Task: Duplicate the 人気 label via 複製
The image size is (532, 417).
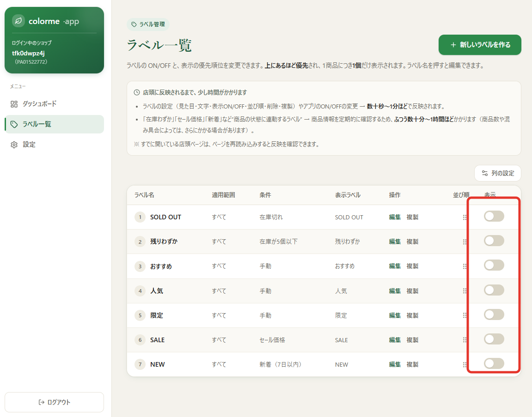Action: [413, 291]
